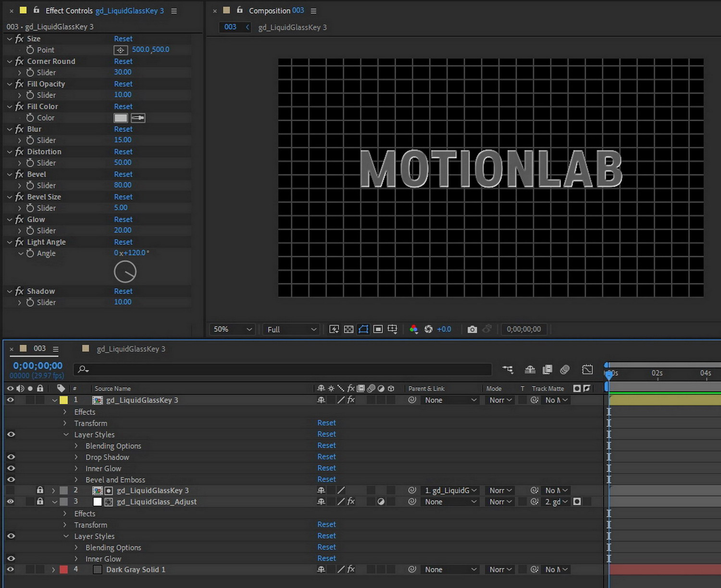The image size is (721, 588).
Task: Expand Dark Gray Solid 1 layer
Action: pos(53,569)
